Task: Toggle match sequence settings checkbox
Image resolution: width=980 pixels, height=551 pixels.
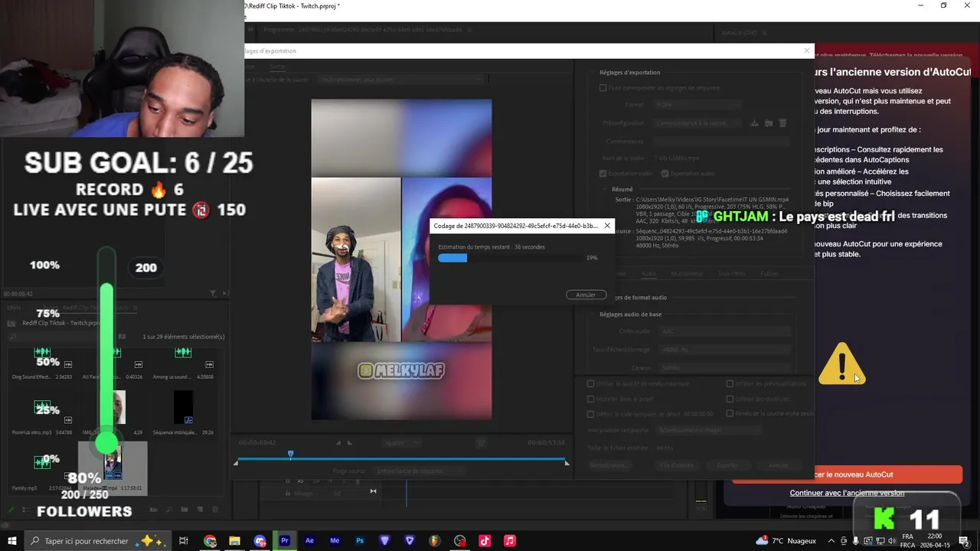Action: pyautogui.click(x=603, y=88)
